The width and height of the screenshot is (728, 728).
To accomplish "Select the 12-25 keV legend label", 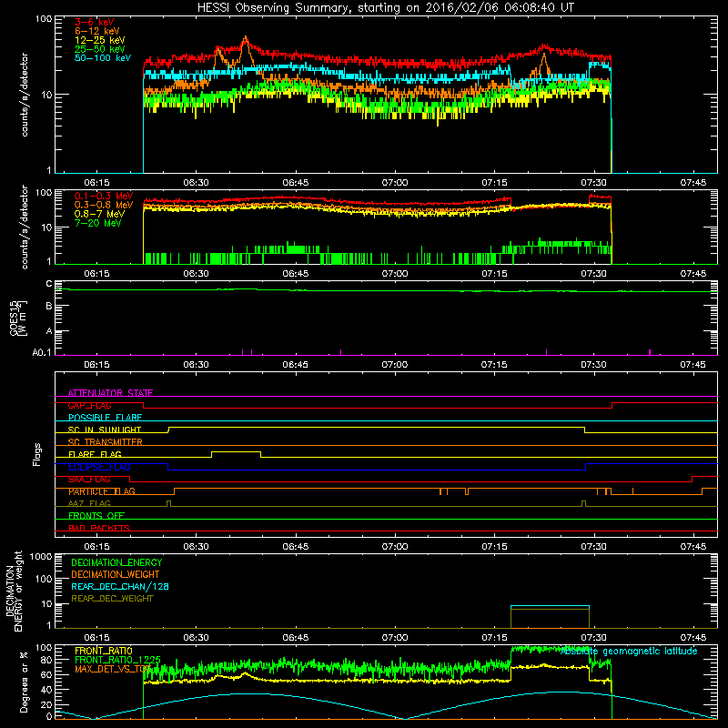I will pos(99,40).
